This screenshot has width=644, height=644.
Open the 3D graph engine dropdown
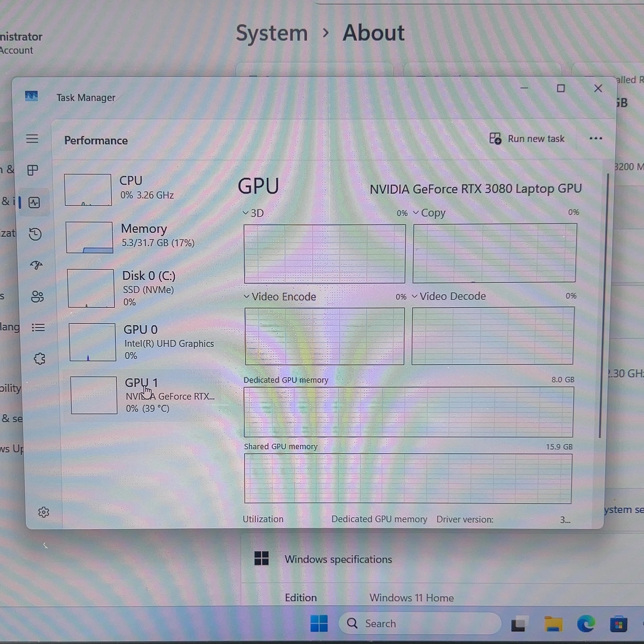pyautogui.click(x=253, y=213)
